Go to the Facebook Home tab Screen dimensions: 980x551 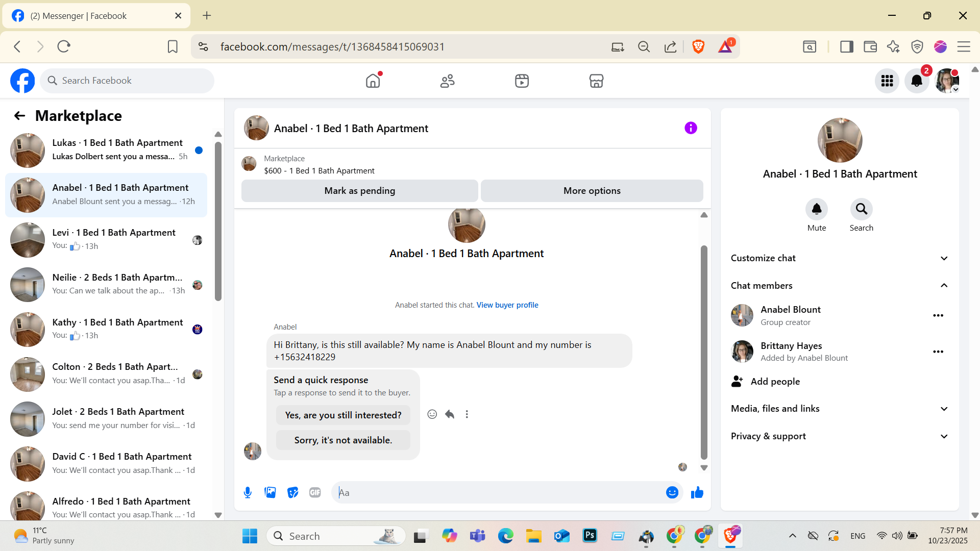coord(373,81)
